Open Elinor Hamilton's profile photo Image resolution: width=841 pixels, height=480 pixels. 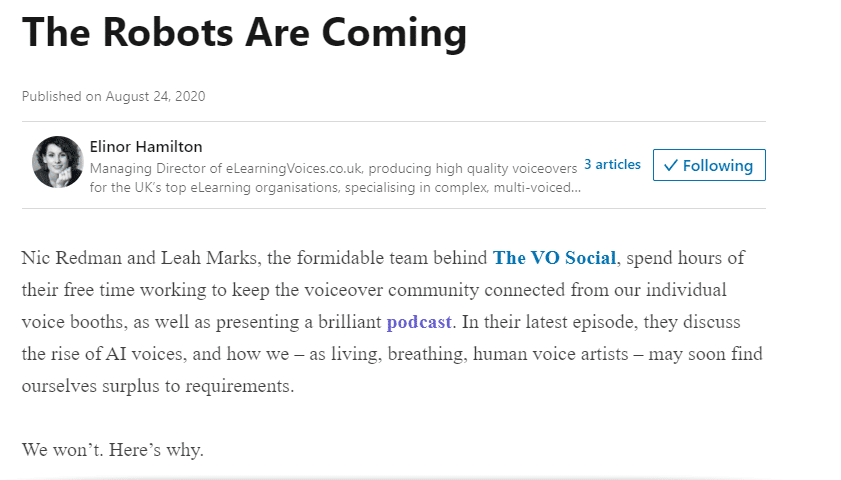coord(57,162)
